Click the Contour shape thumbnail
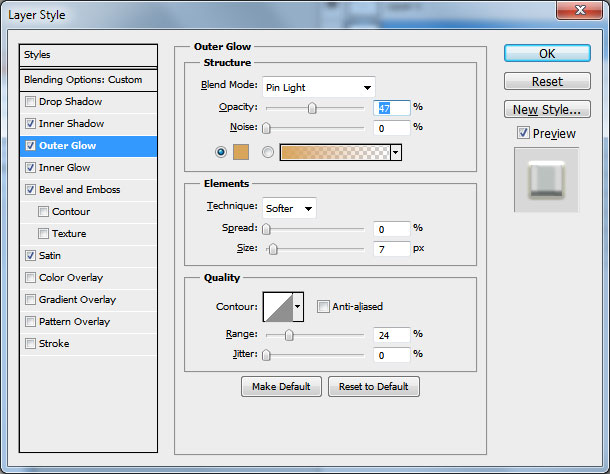 click(x=278, y=307)
